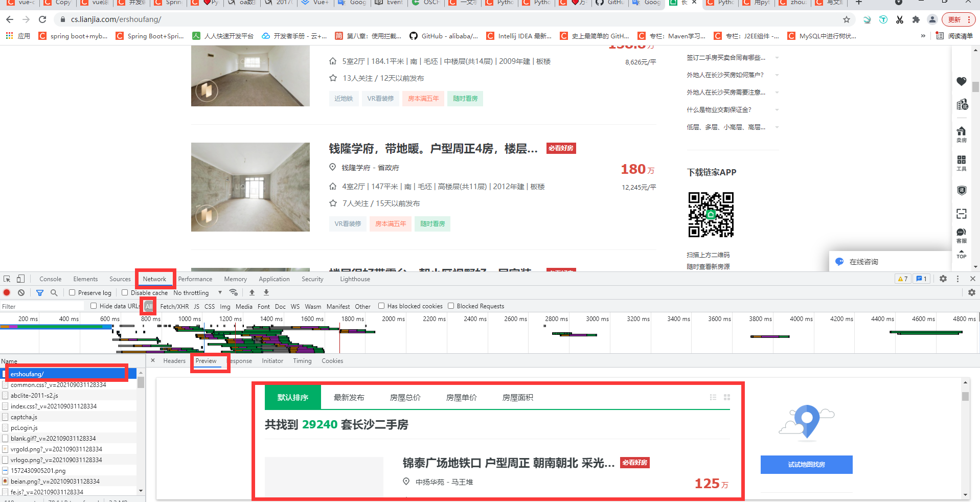Clear the network log

[21, 292]
